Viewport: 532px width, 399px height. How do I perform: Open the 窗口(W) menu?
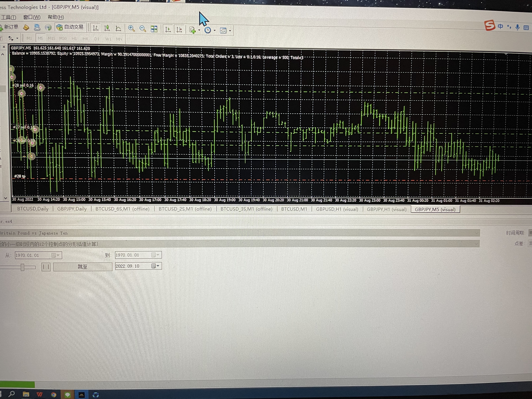32,17
